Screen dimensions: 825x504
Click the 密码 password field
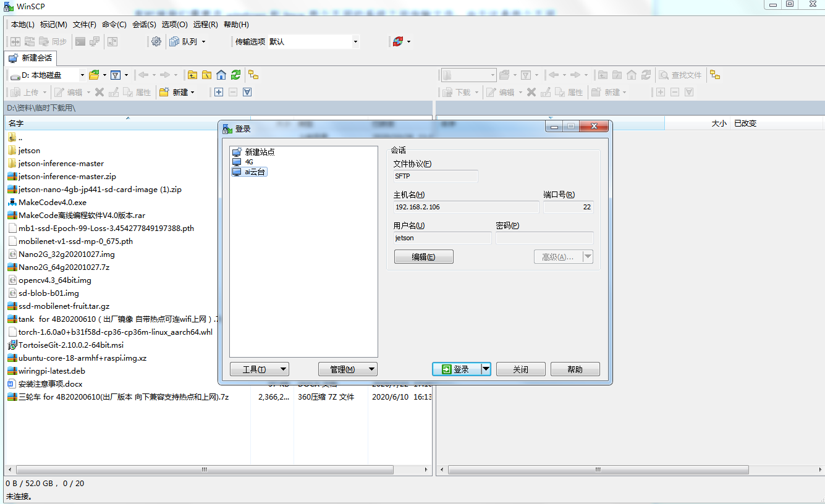pyautogui.click(x=544, y=238)
